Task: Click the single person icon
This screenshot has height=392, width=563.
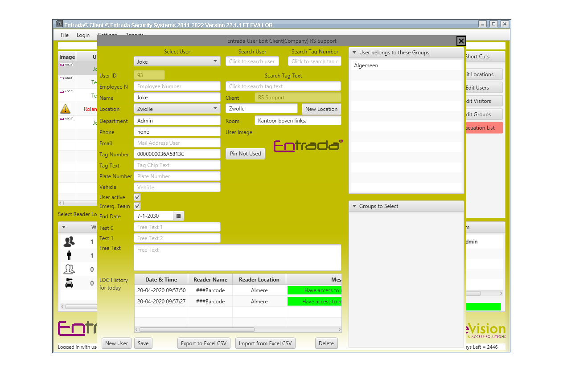Action: (69, 255)
